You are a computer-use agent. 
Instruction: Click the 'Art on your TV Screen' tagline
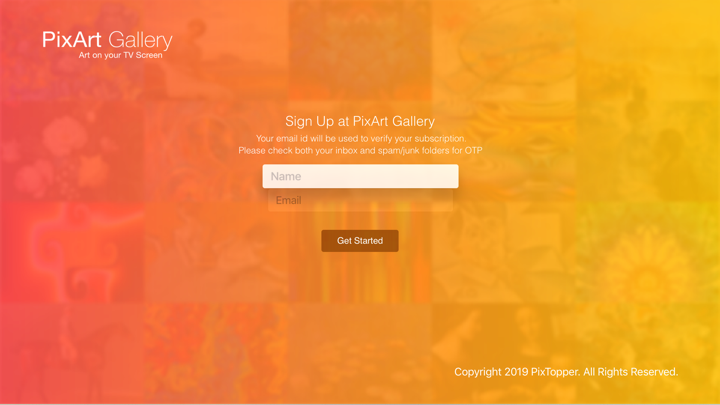pos(120,55)
